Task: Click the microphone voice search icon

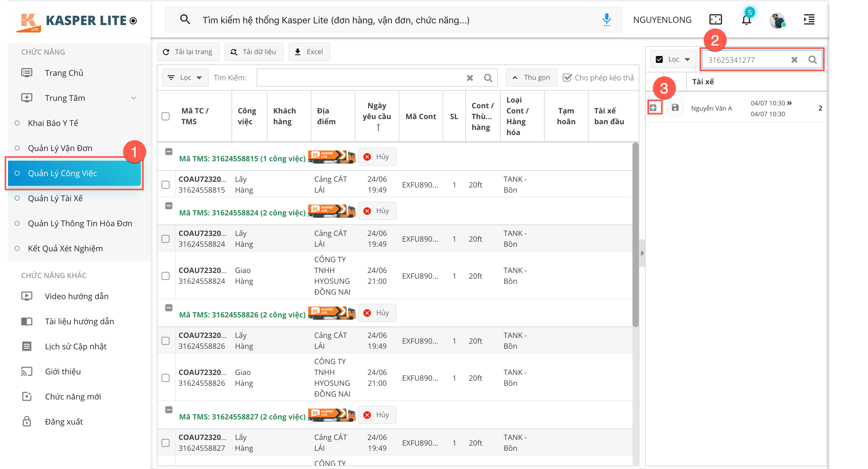Action: click(606, 20)
